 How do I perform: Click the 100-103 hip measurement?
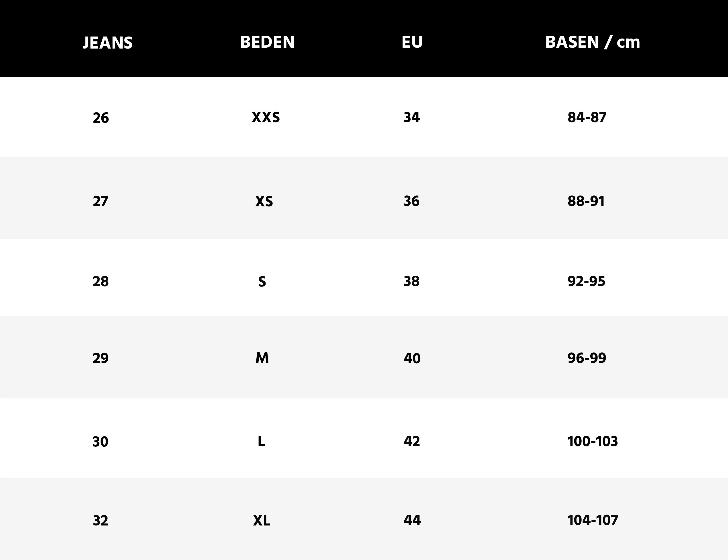(592, 441)
